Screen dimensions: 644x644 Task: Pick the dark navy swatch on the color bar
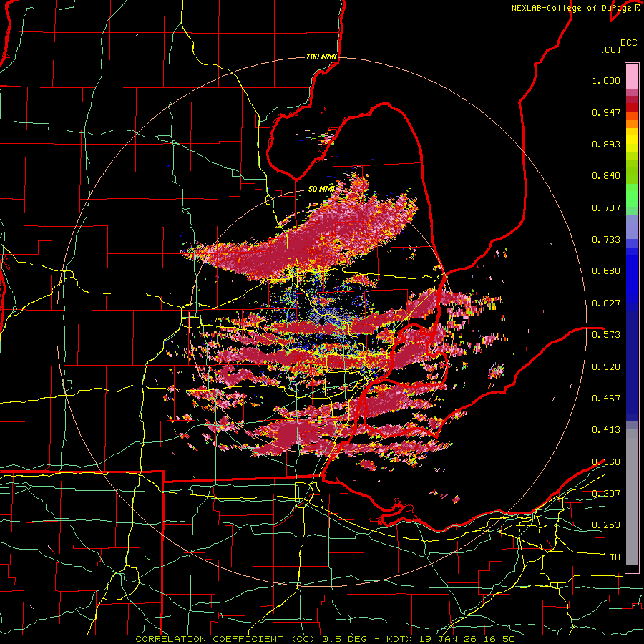[632, 366]
